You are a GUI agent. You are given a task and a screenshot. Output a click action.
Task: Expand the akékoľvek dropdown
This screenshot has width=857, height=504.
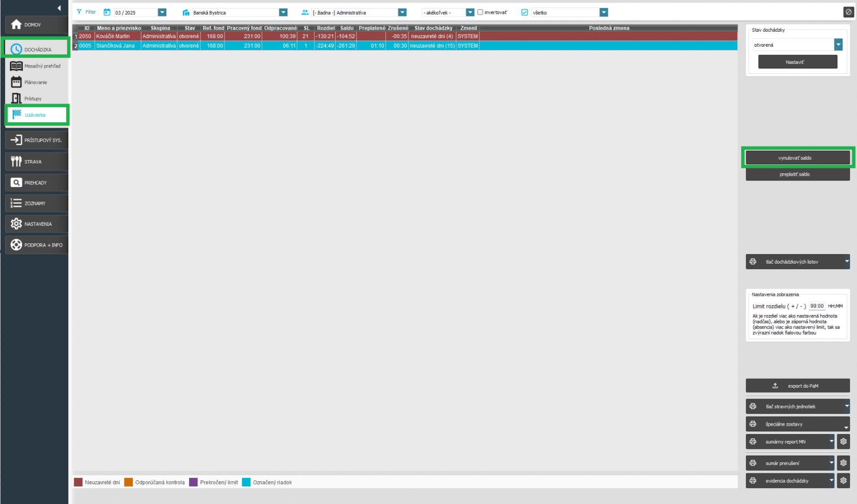470,13
